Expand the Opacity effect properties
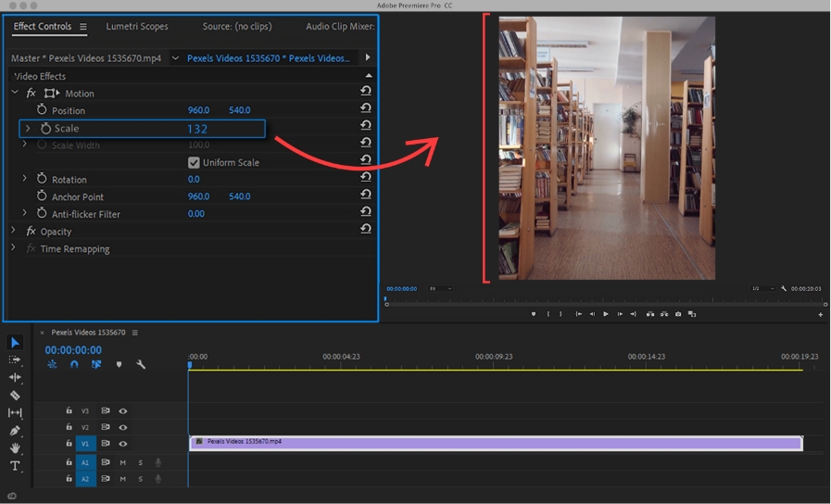This screenshot has width=831, height=504. coord(14,231)
